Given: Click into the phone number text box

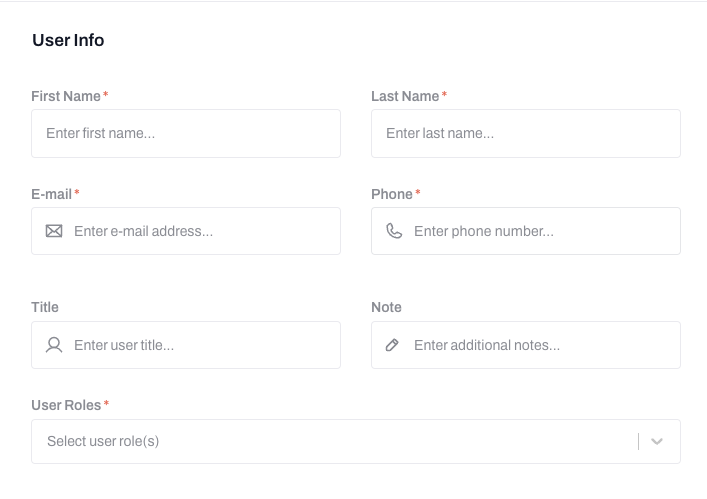Looking at the screenshot, I should pos(540,231).
